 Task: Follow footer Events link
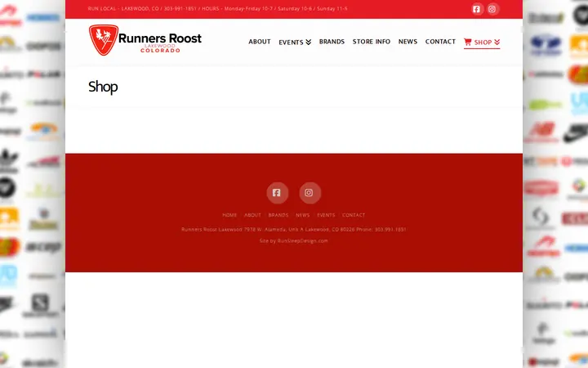[326, 215]
